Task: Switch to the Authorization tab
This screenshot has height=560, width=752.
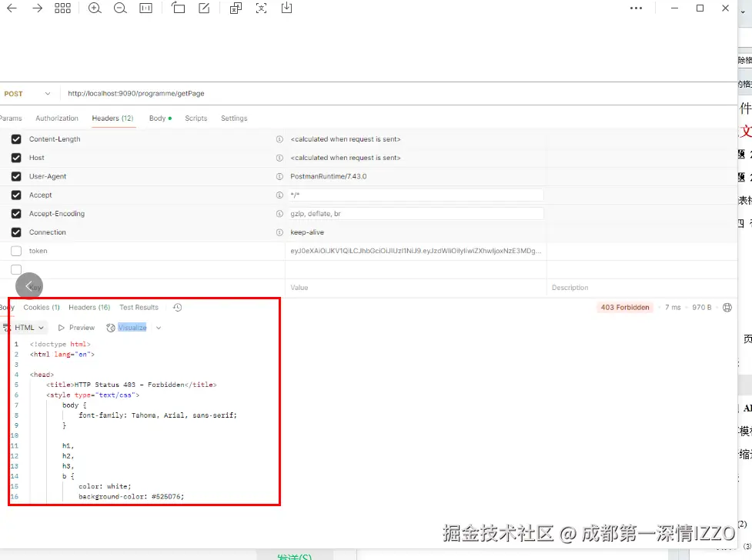Action: click(57, 118)
